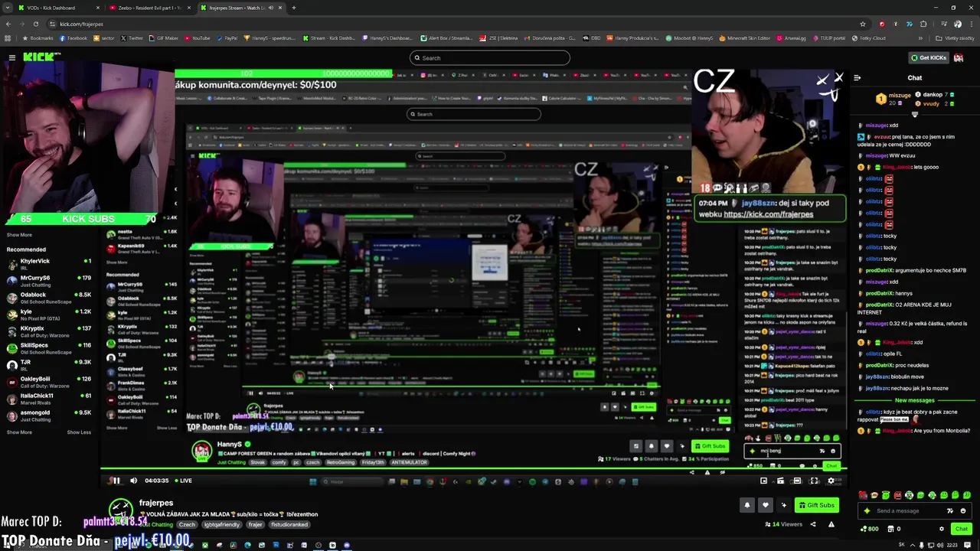Open the chat shop icon
980x551 pixels.
pyautogui.click(x=894, y=529)
